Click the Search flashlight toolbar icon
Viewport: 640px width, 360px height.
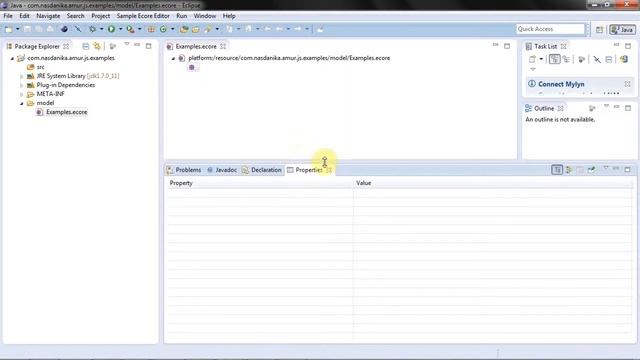[x=208, y=29]
